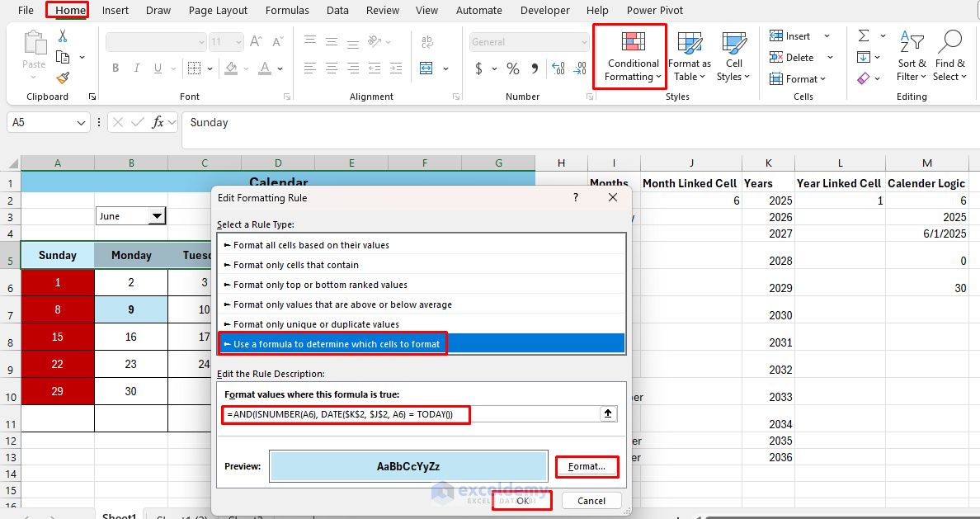Switch to the Data tab
Screen dimensions: 980x519
pos(337,10)
